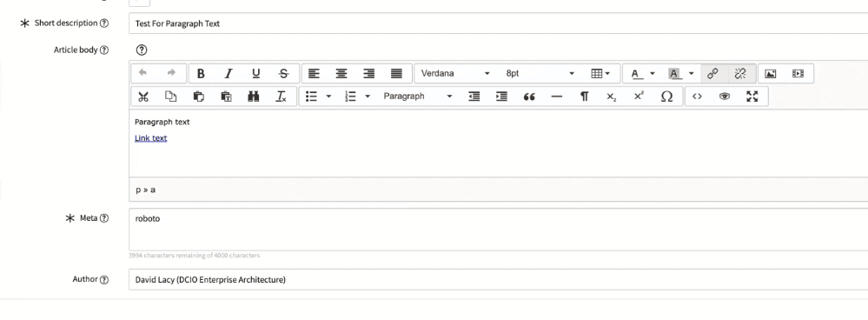Open numbered list style arrow

(x=367, y=97)
